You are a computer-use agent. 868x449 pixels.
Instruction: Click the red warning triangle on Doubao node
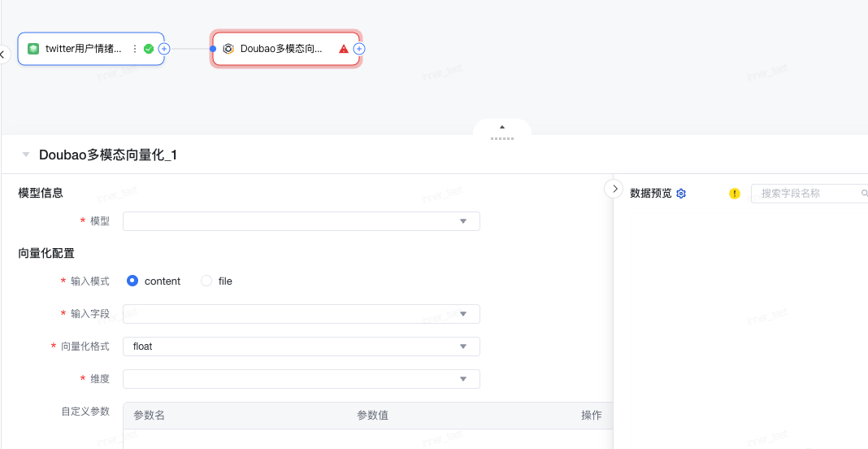[x=344, y=49]
